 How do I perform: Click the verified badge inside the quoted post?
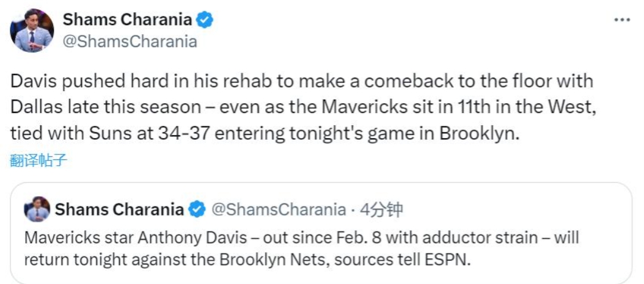tap(196, 210)
